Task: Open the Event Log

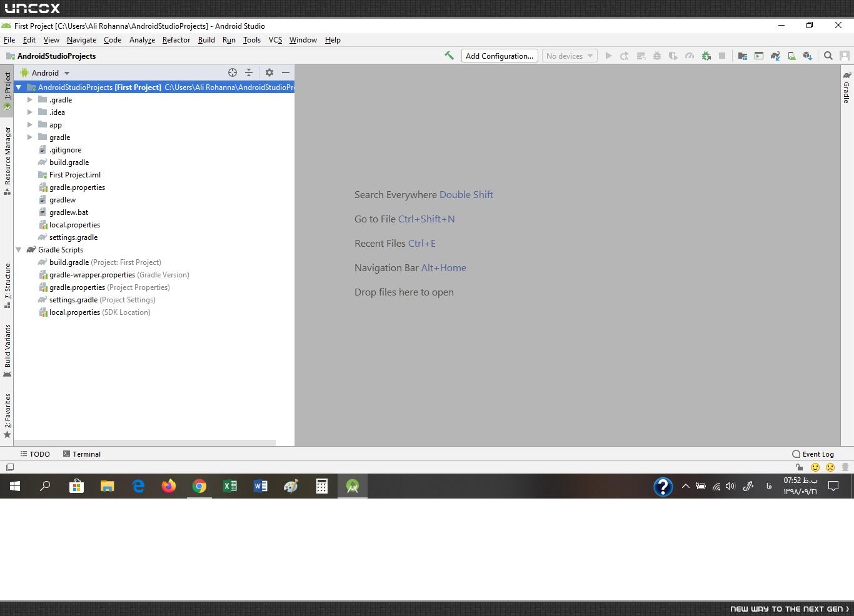Action: point(813,454)
